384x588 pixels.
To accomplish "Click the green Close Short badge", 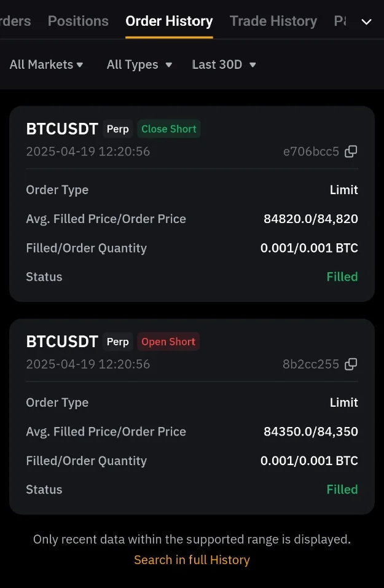I will pos(169,129).
